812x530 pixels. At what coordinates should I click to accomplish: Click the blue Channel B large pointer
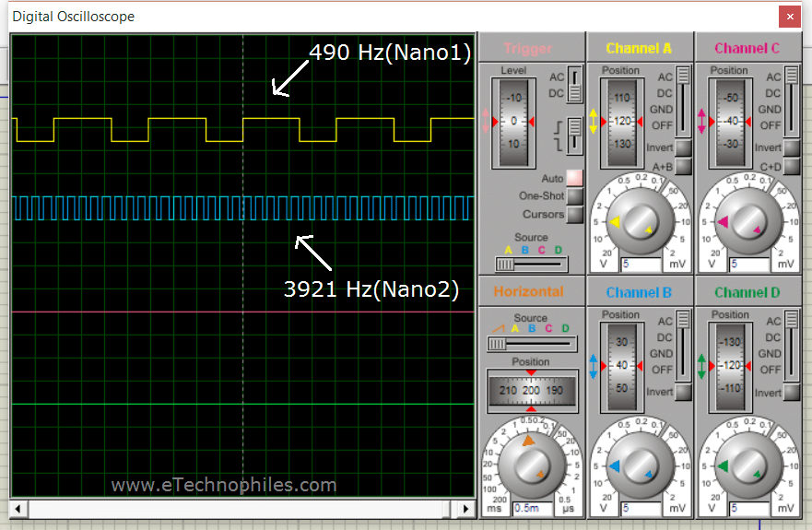[615, 466]
